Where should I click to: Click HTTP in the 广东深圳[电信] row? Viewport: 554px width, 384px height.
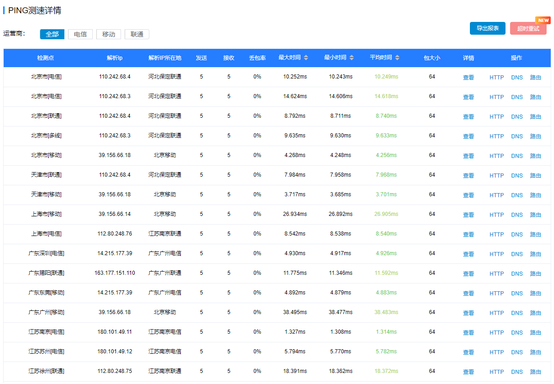[x=496, y=254]
